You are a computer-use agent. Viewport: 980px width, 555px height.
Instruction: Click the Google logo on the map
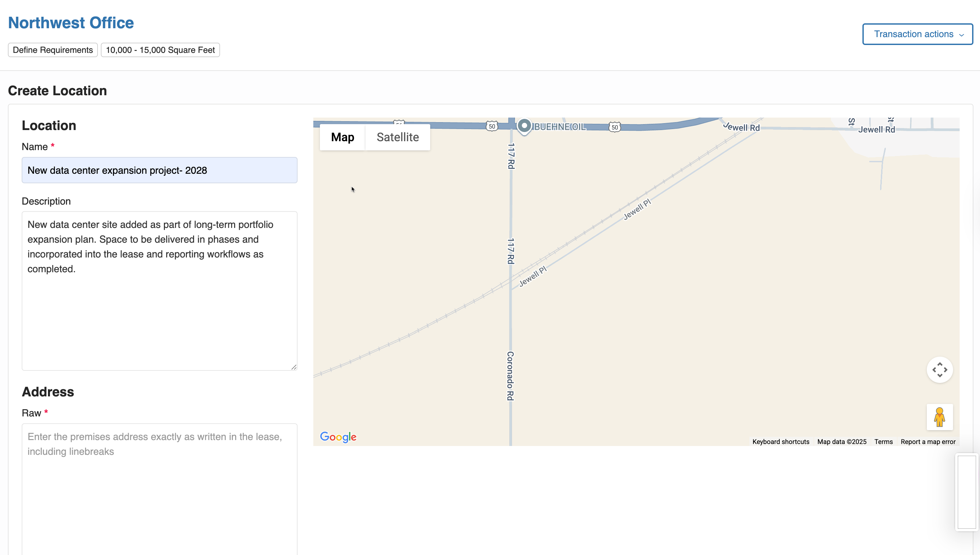338,437
